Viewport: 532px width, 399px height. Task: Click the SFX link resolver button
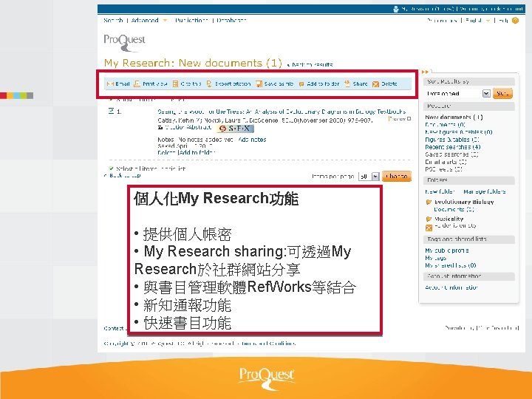point(235,129)
